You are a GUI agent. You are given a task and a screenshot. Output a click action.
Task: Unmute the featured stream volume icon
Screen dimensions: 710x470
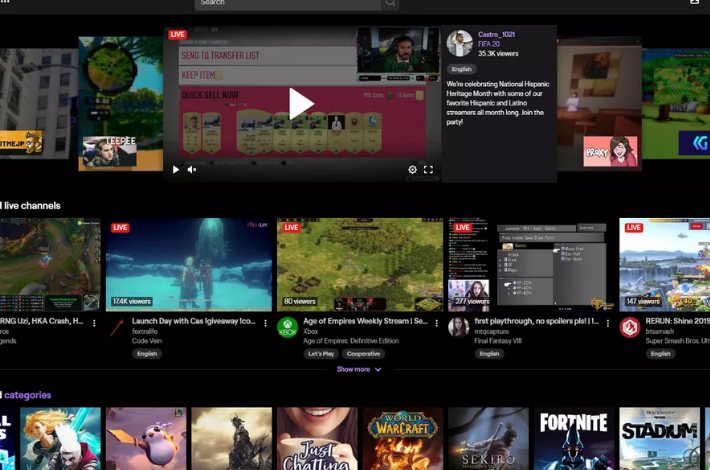pos(192,169)
